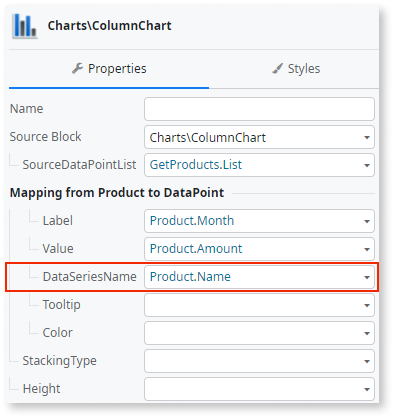Screen dimensions: 394x418
Task: Open the Value mapping dropdown arrow
Action: click(367, 249)
